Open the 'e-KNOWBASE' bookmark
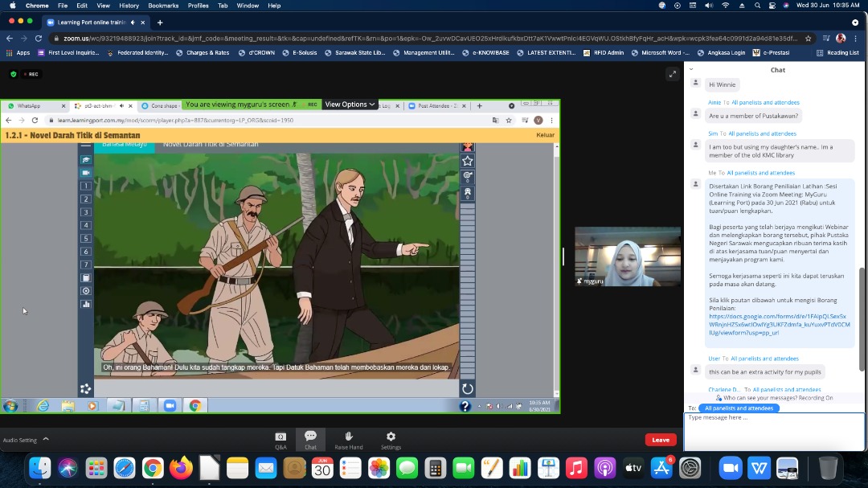Viewport: 868px width, 488px height. [485, 52]
